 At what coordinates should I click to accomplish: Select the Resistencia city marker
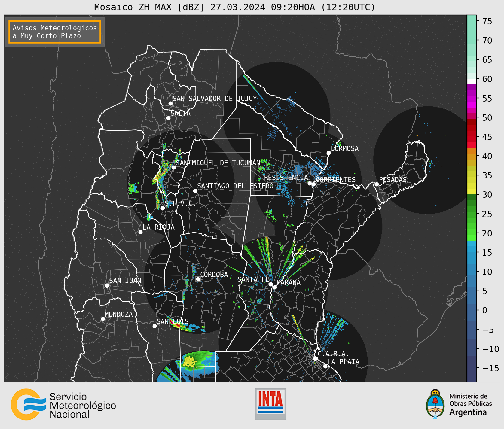(x=310, y=183)
